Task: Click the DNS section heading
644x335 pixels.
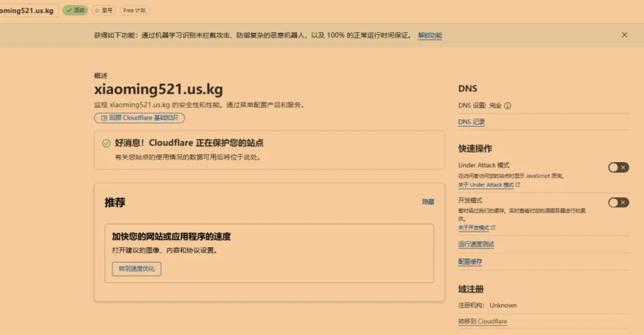Action: [468, 89]
